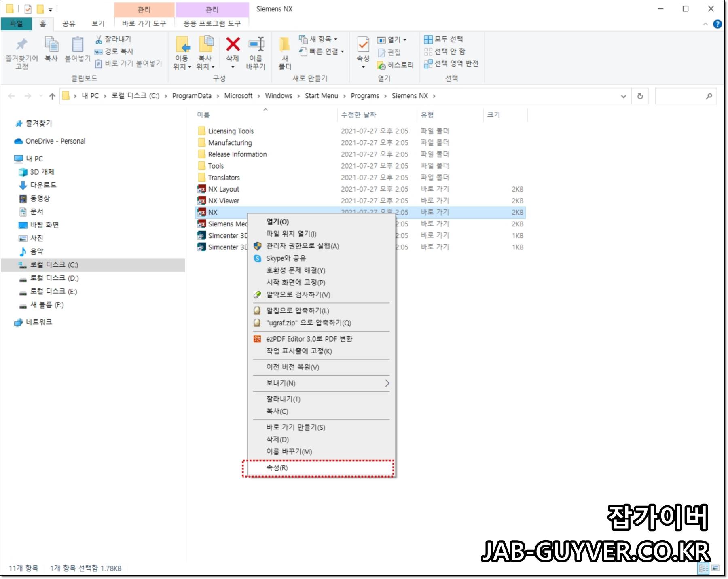Screen dimensions: 728x579
Task: Click the Paste clipboard icon
Action: tap(77, 44)
